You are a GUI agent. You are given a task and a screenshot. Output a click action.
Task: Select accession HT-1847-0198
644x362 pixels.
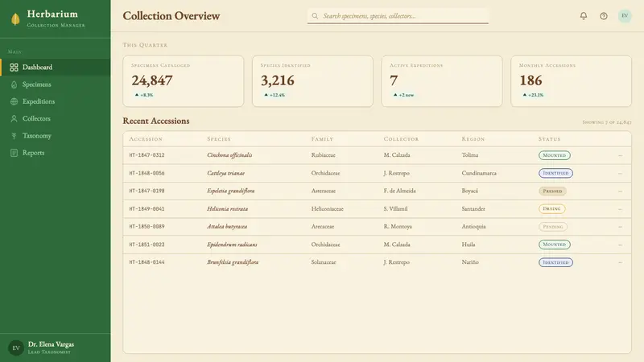tap(147, 191)
